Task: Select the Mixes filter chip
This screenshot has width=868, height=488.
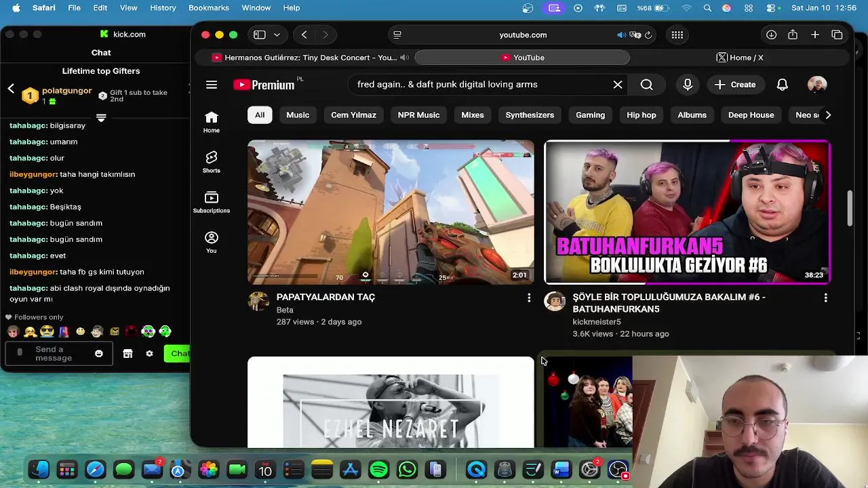Action: (x=473, y=115)
